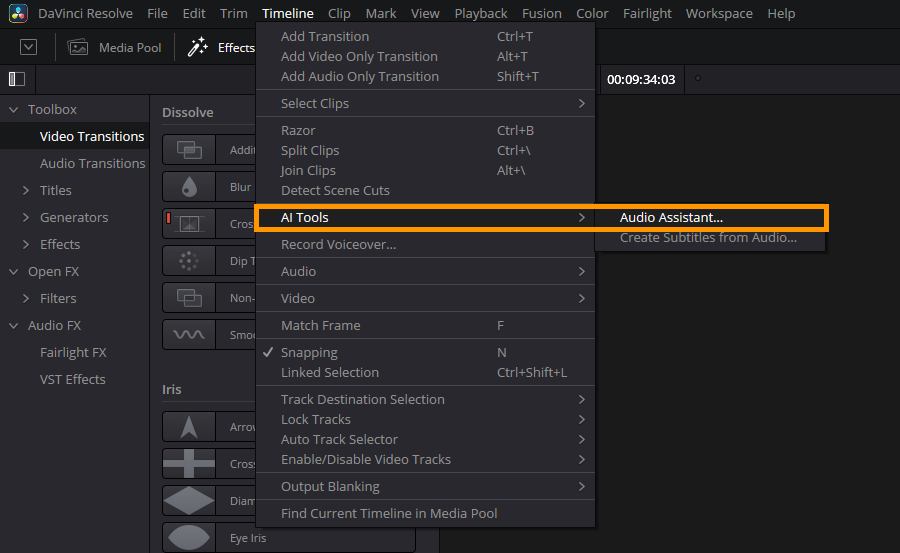Open the Workspace menu
This screenshot has width=900, height=553.
(x=719, y=13)
